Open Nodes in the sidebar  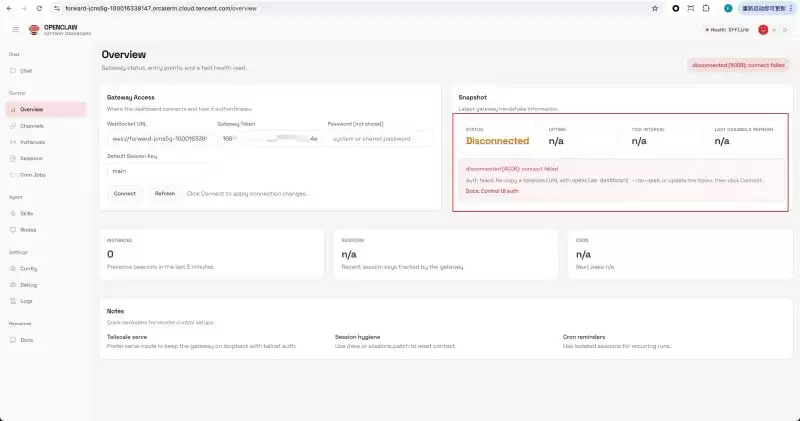pos(46,230)
